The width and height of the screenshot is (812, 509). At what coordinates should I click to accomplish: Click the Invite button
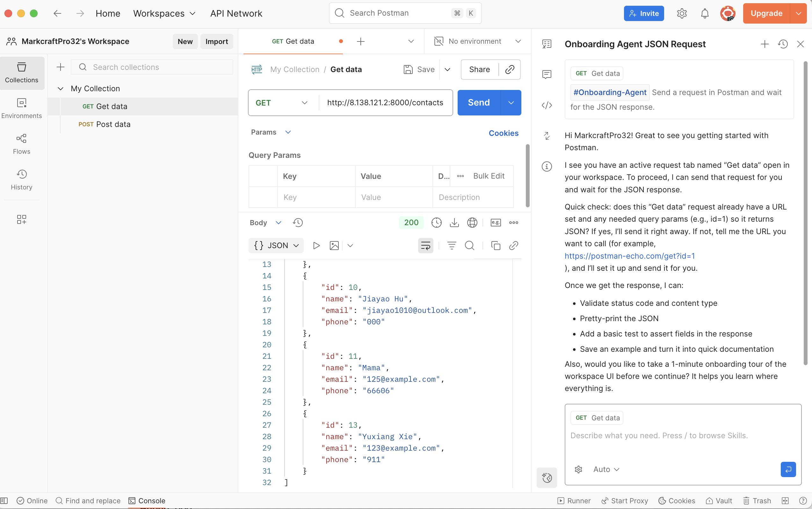point(644,13)
